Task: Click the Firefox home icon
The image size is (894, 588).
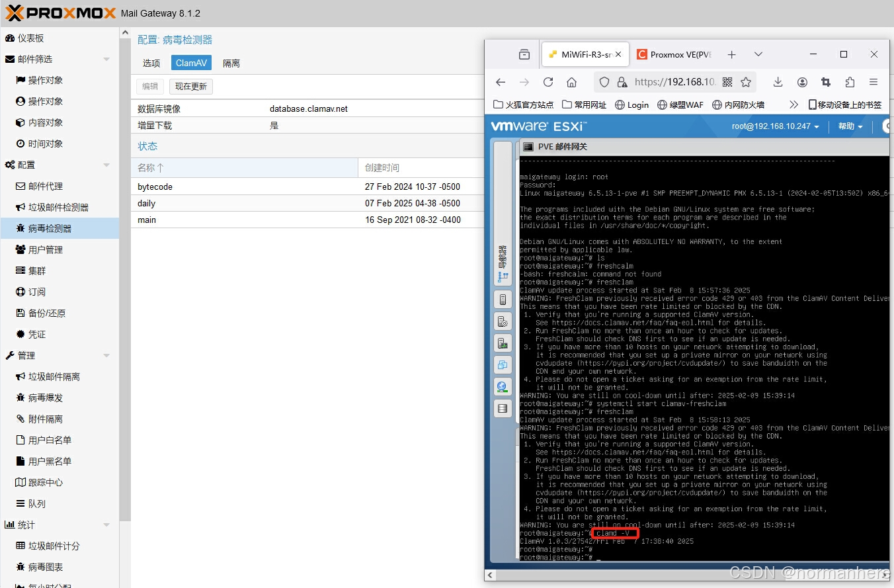Action: tap(573, 81)
